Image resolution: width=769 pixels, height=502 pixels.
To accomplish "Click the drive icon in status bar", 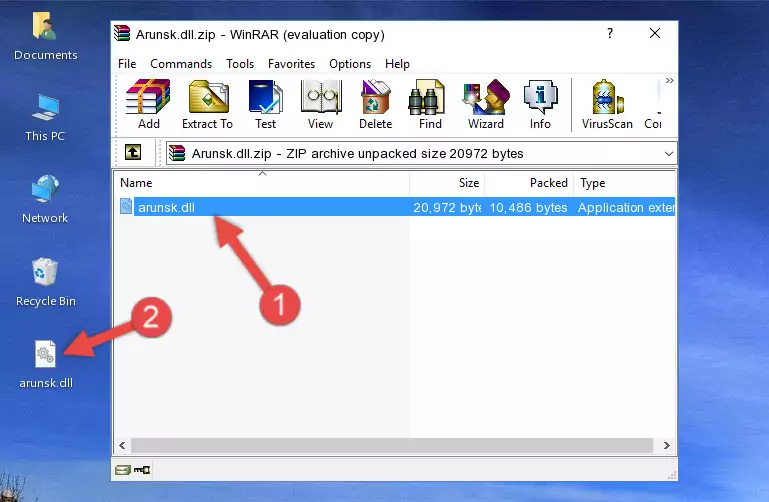I will point(122,470).
